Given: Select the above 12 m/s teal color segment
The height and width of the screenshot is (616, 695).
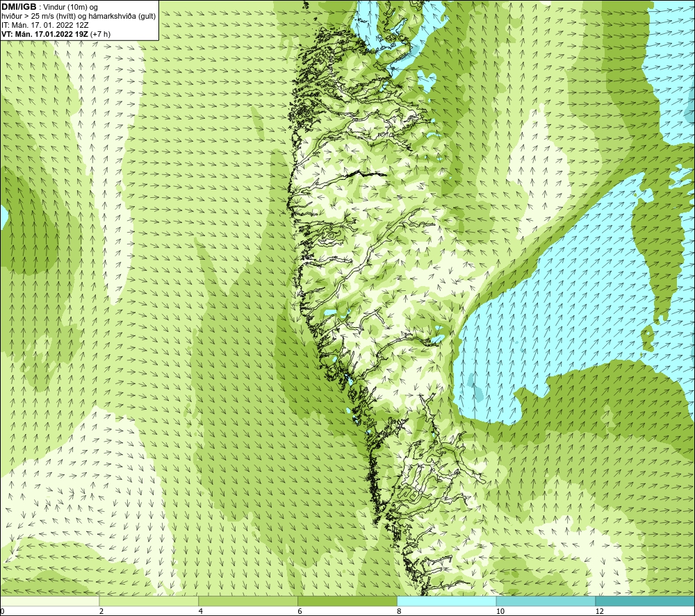Looking at the screenshot, I should (x=646, y=601).
